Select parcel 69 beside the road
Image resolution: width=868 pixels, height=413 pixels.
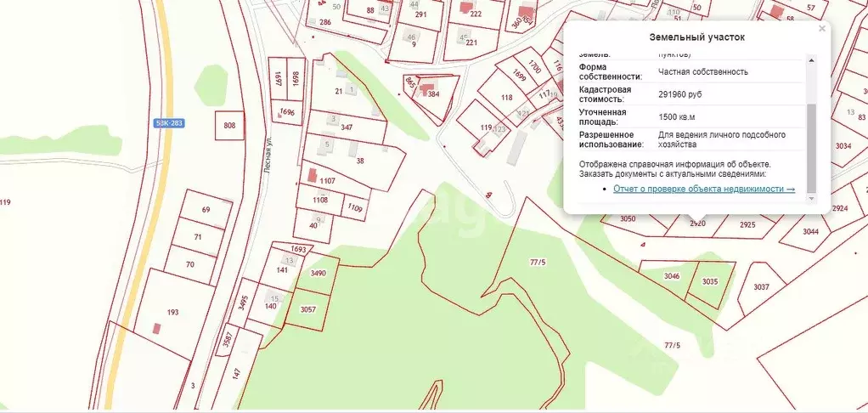(205, 210)
